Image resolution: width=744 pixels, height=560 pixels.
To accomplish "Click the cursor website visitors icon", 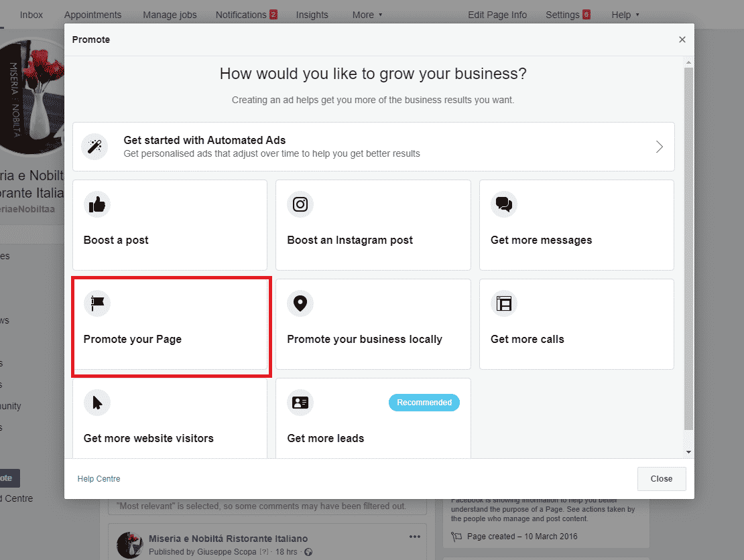I will click(x=97, y=403).
